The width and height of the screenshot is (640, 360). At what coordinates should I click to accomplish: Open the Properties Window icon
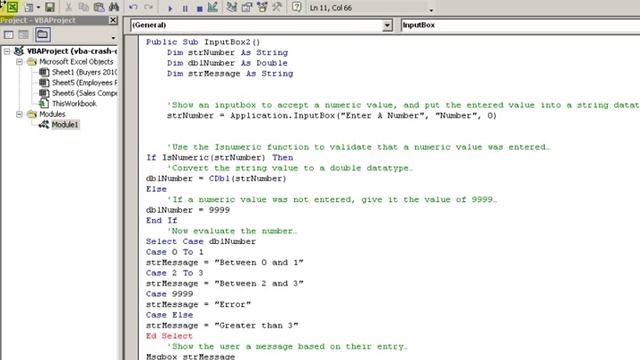coord(247,7)
